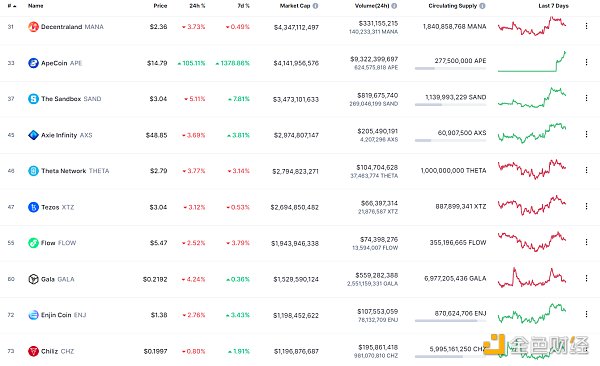Click The Sandbox SAND logo
The height and width of the screenshot is (366, 600).
(x=33, y=99)
